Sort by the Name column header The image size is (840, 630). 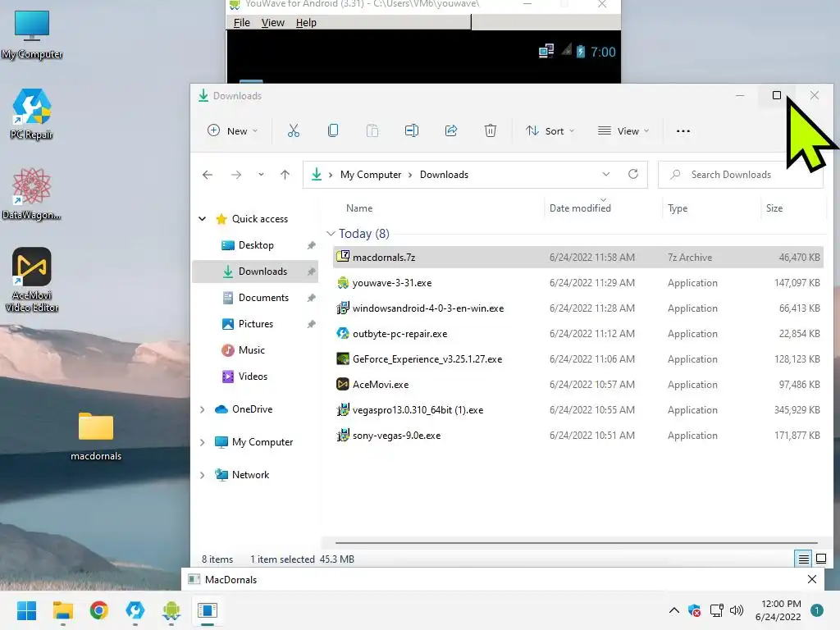[x=359, y=208]
